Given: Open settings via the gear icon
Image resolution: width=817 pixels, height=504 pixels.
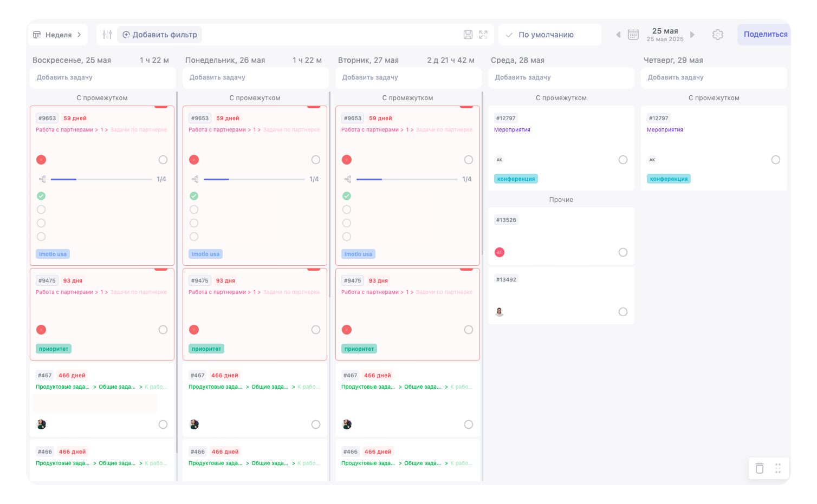Looking at the screenshot, I should pos(718,35).
